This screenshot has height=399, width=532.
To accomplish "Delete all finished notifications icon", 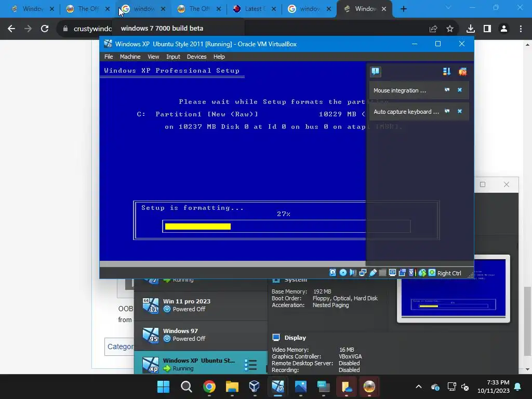I will [x=462, y=71].
